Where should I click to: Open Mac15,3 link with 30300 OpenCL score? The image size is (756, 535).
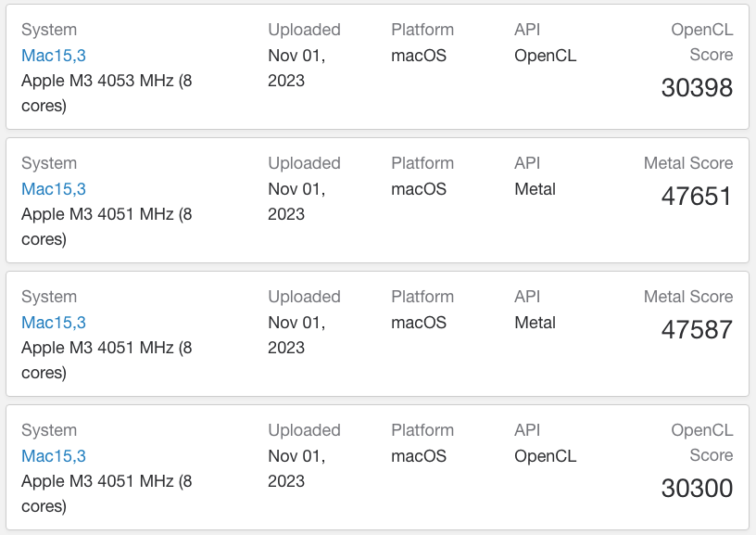click(x=54, y=456)
